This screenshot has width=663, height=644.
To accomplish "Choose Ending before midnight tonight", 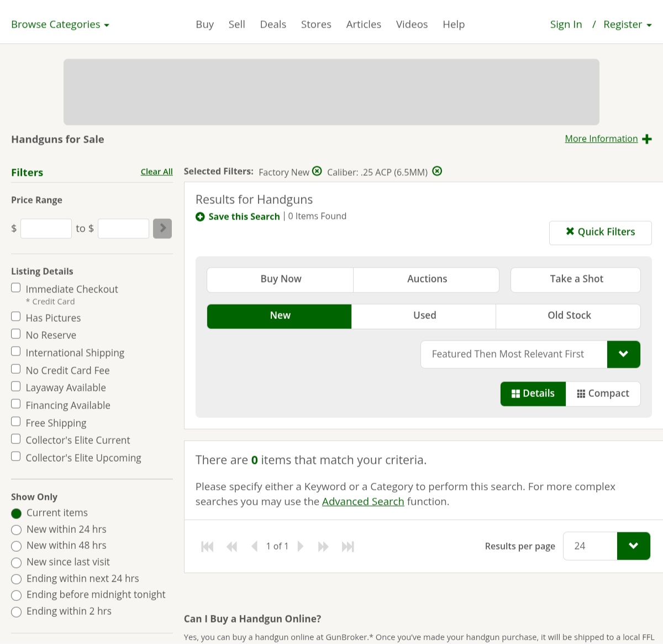I will [x=17, y=595].
